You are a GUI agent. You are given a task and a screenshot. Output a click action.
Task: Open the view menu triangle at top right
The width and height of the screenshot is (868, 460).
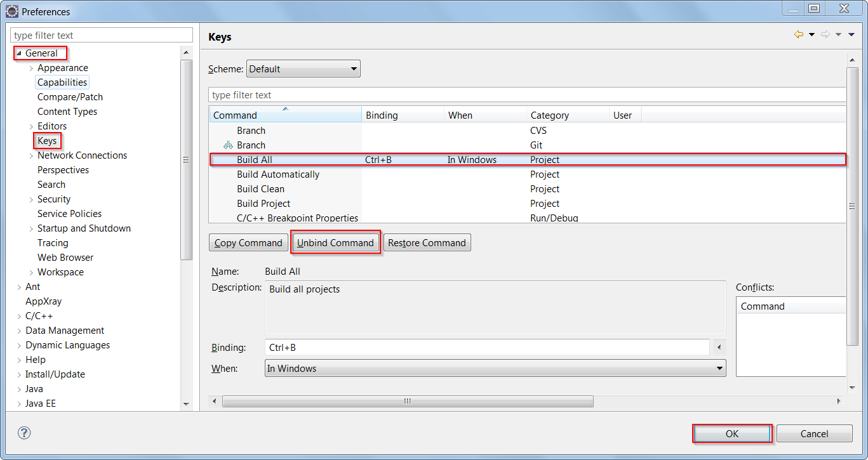(851, 35)
